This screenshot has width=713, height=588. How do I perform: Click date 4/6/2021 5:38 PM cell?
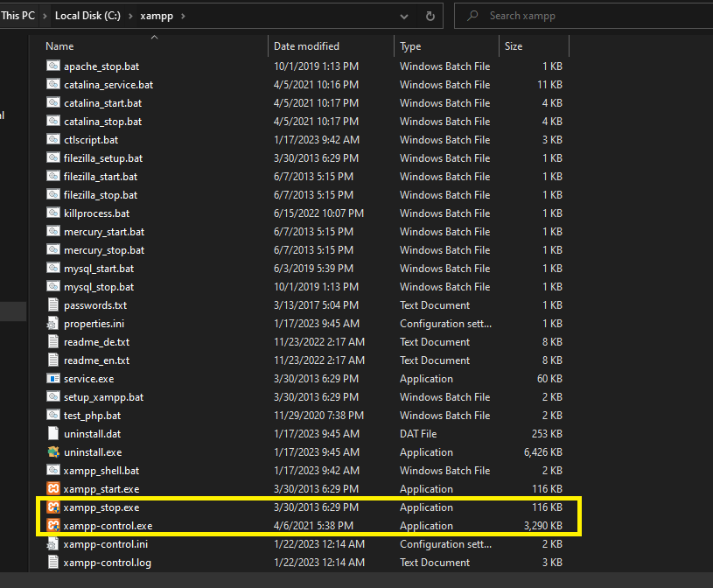click(313, 526)
